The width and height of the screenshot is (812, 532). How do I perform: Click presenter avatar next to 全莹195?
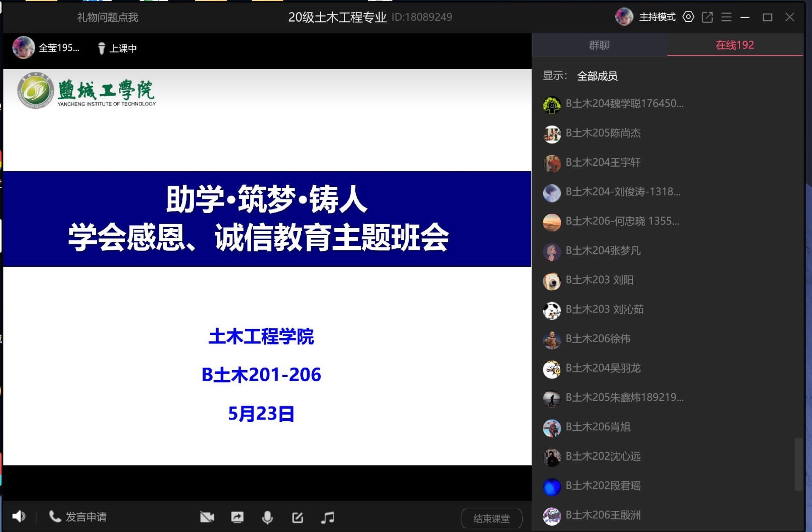coord(23,47)
